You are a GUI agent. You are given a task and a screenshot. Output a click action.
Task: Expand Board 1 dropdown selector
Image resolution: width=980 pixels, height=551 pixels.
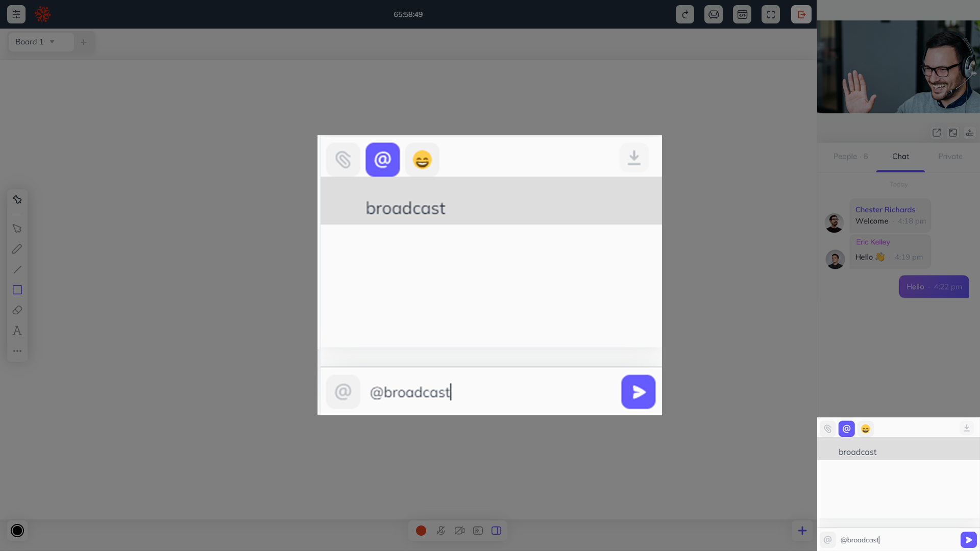tap(52, 42)
